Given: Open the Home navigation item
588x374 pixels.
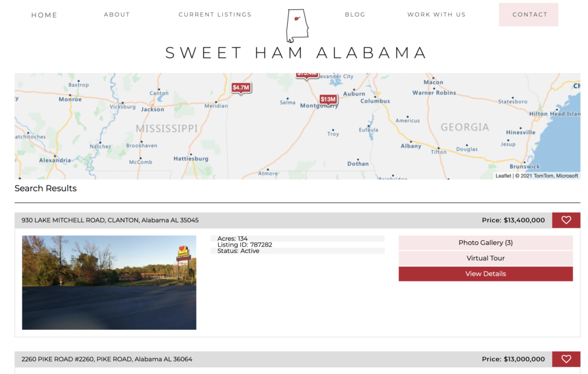Looking at the screenshot, I should 44,15.
